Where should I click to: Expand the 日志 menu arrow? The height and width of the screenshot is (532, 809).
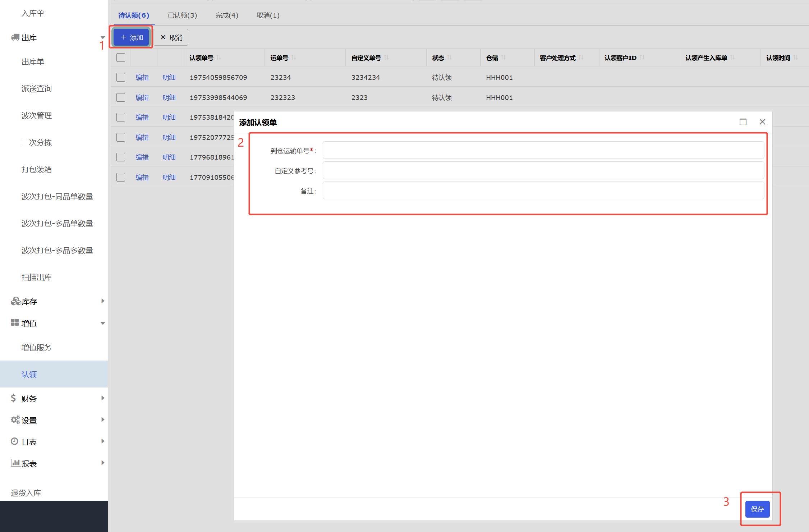click(x=103, y=441)
